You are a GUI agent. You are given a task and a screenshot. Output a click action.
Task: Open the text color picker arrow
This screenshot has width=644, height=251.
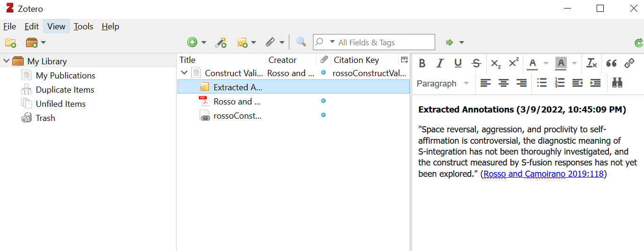(x=546, y=63)
